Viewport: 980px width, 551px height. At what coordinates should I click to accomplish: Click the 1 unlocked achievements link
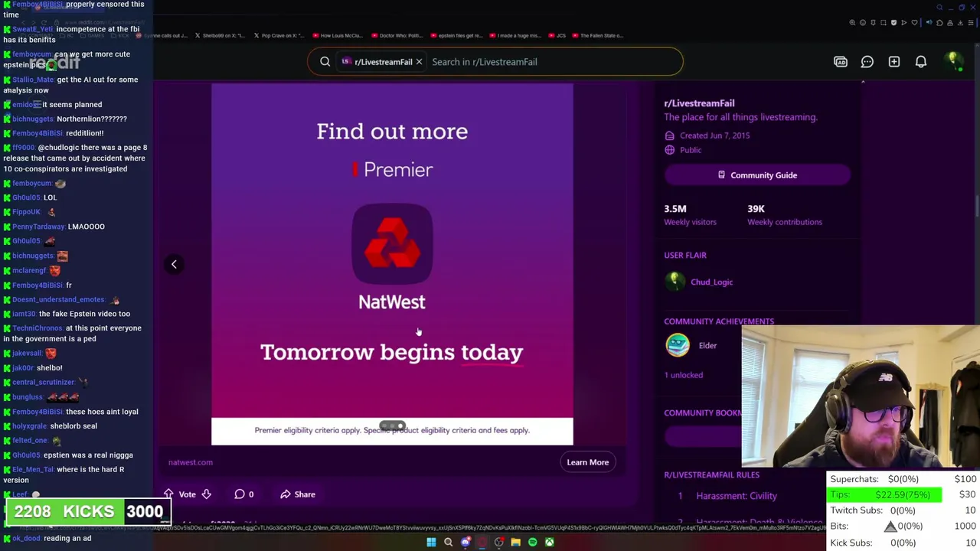(x=683, y=375)
